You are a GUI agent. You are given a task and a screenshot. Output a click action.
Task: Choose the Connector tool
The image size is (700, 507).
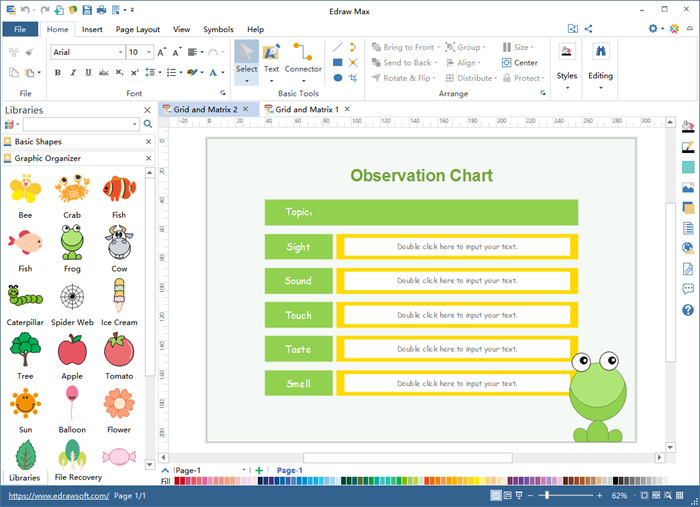303,58
